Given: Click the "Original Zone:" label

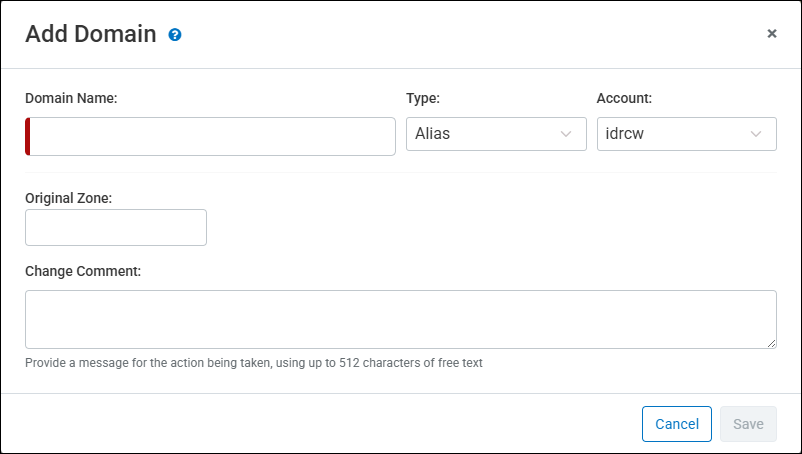Looking at the screenshot, I should (68, 198).
